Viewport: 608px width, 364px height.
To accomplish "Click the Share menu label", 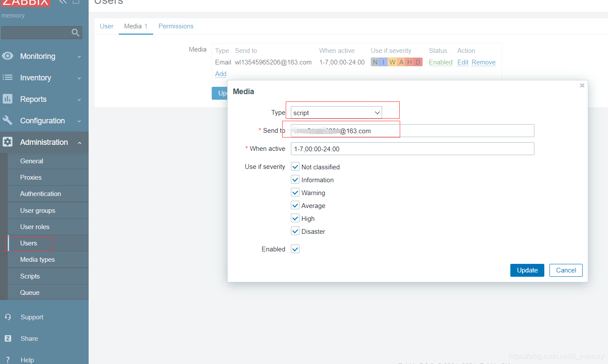I will tap(29, 339).
